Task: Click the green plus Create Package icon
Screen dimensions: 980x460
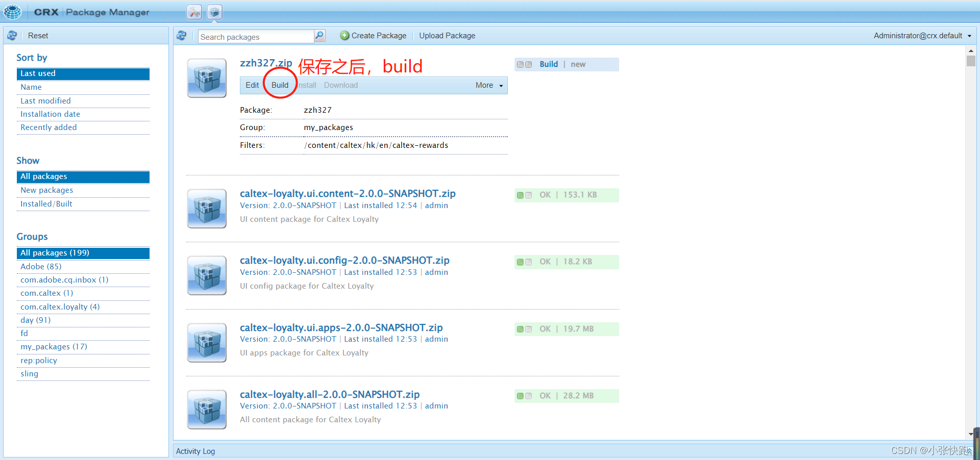Action: pyautogui.click(x=345, y=36)
